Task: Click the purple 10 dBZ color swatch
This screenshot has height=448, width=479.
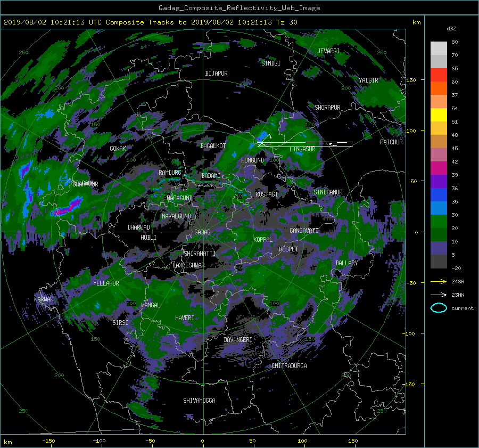Action: coord(439,248)
